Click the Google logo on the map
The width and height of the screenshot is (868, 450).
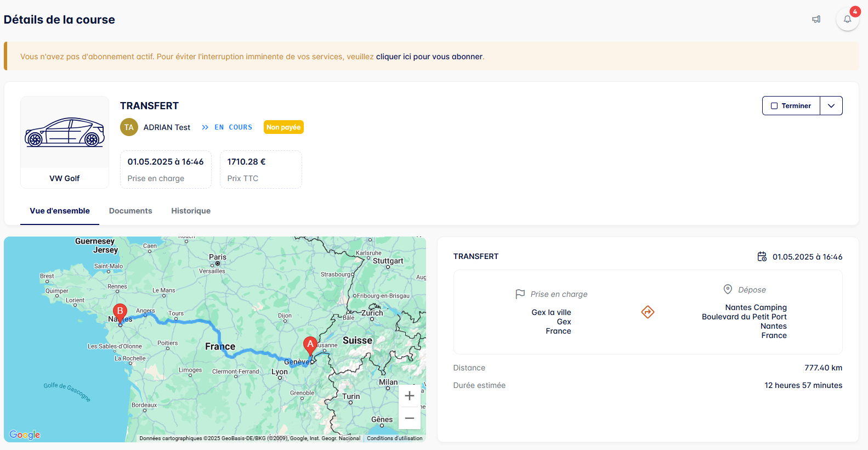click(25, 435)
